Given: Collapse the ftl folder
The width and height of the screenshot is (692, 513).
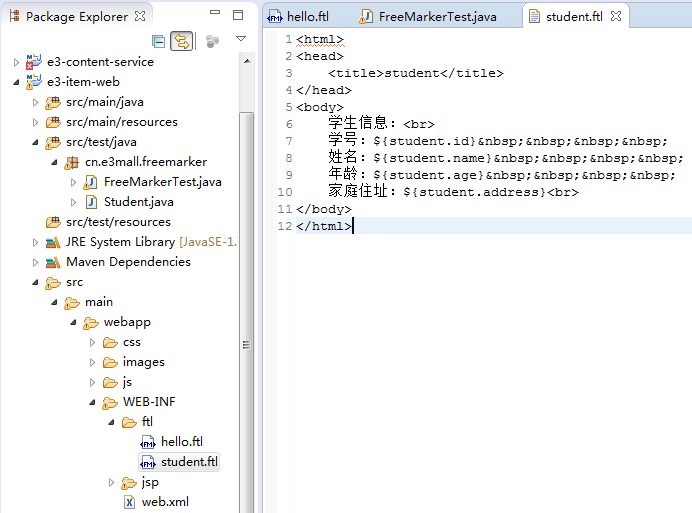Looking at the screenshot, I should 111,422.
